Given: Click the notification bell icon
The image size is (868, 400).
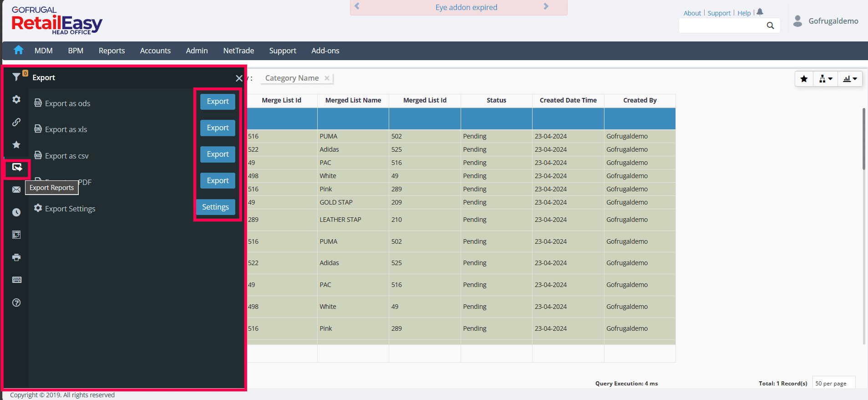Looking at the screenshot, I should click(760, 12).
